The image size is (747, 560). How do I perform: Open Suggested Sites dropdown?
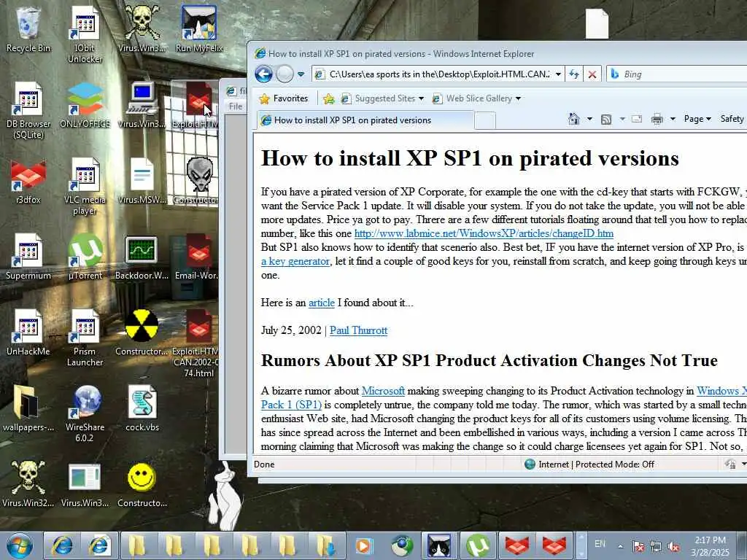[x=382, y=98]
